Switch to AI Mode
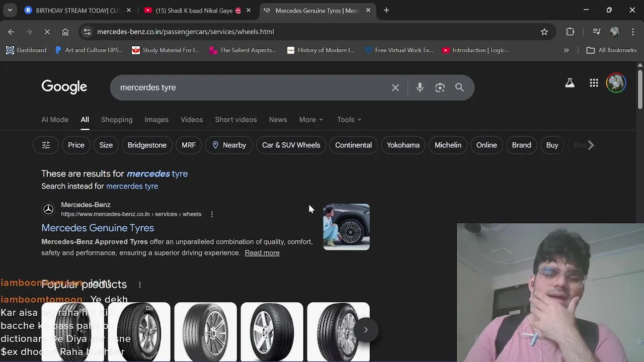Screen dimensions: 644x362 pos(55,120)
